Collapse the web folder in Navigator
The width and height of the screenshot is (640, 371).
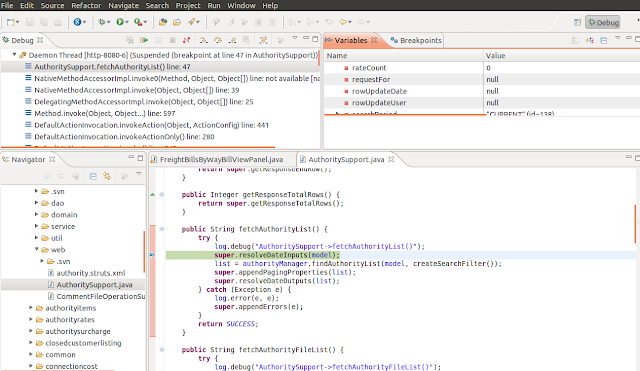(x=36, y=249)
